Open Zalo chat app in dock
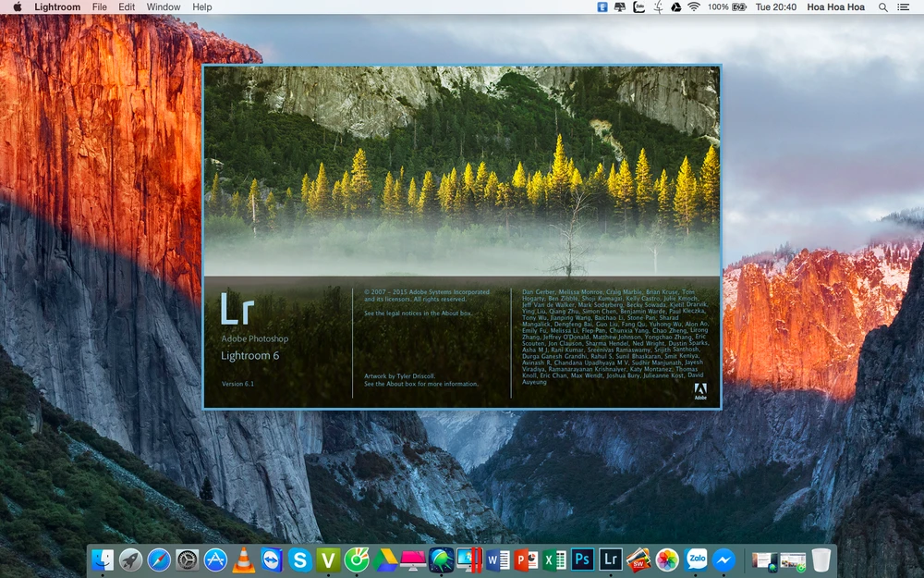 coord(696,560)
